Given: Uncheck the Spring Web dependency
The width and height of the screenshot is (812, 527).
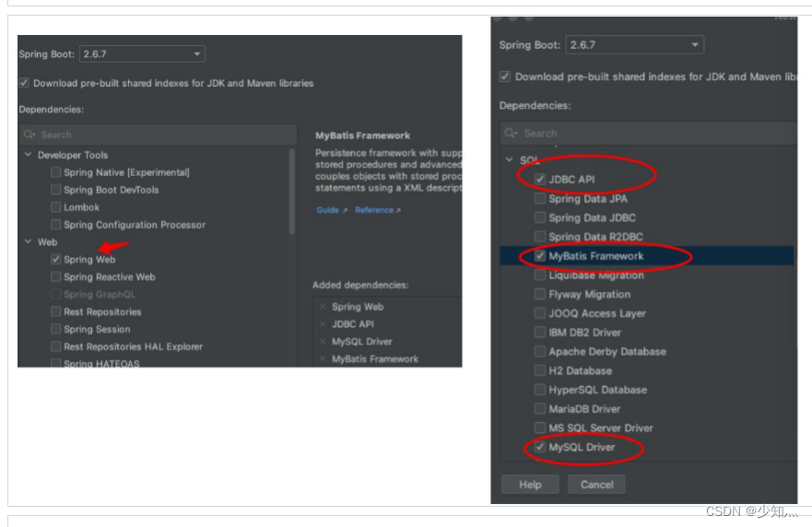Looking at the screenshot, I should coord(56,260).
